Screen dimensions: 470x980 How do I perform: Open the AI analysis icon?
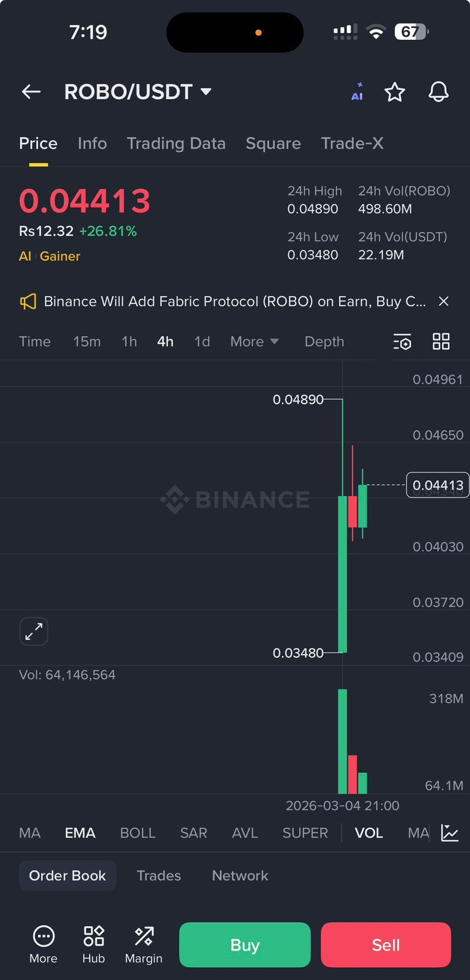pos(357,92)
